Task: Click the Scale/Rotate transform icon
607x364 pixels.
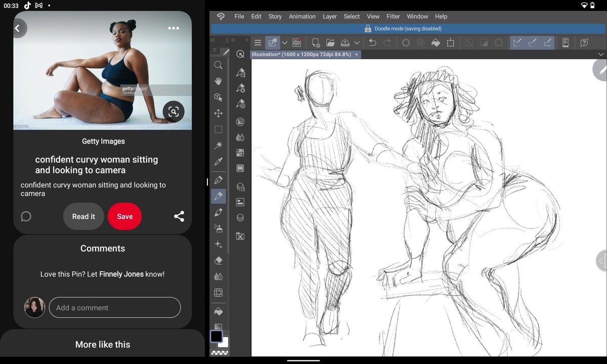Action: (x=451, y=43)
